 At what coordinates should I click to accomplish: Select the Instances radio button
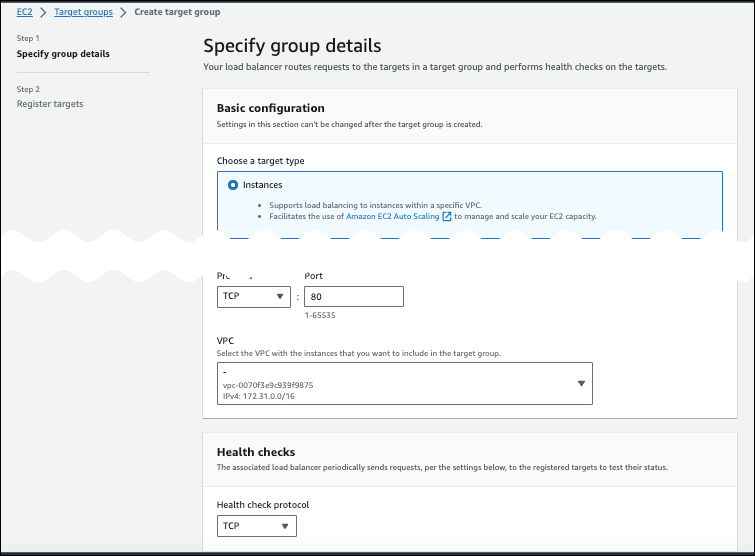coord(233,185)
